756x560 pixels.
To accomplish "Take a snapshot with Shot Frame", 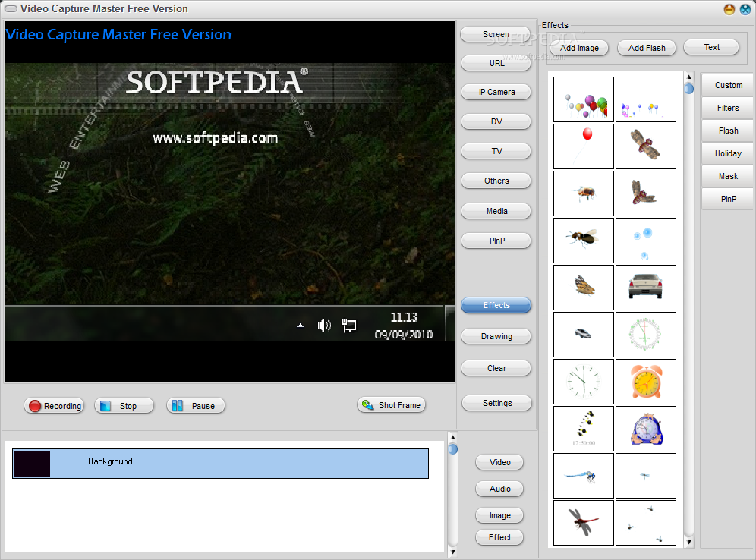I will coord(392,405).
